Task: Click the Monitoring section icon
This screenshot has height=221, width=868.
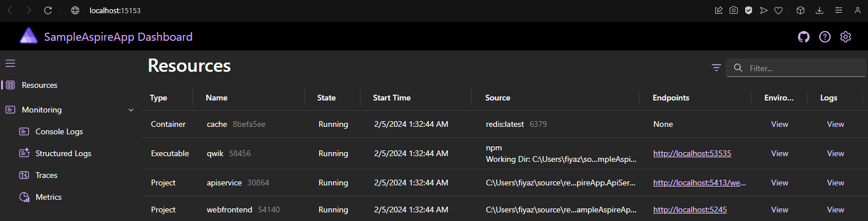Action: click(10, 110)
